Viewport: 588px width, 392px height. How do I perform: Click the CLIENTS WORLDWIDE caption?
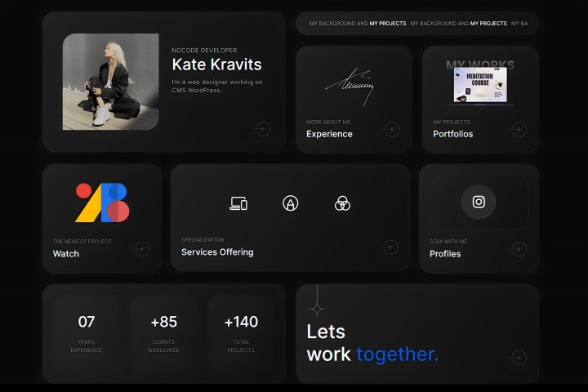click(x=163, y=346)
